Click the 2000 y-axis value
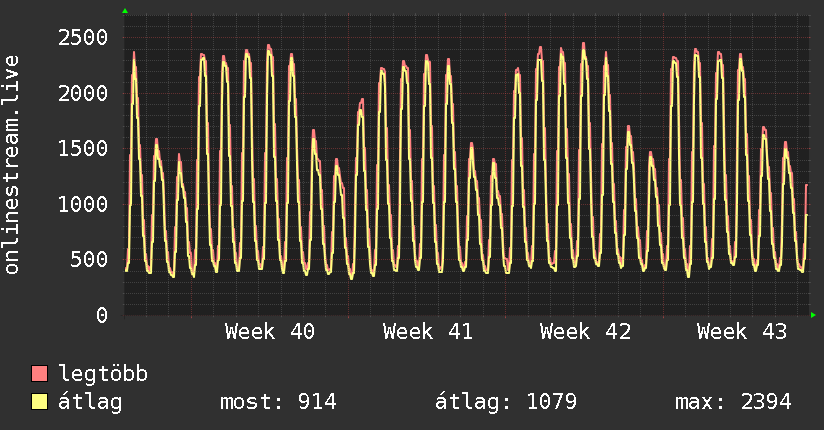 click(83, 94)
